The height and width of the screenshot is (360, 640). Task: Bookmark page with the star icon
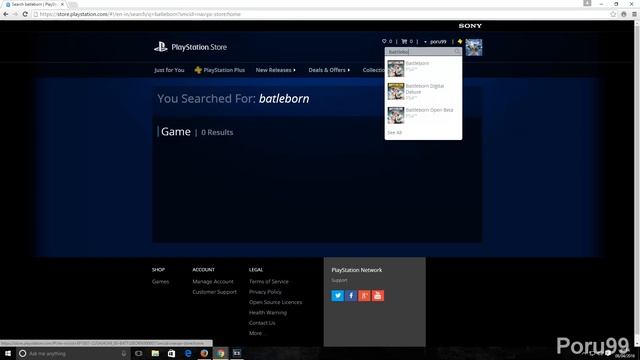(613, 14)
